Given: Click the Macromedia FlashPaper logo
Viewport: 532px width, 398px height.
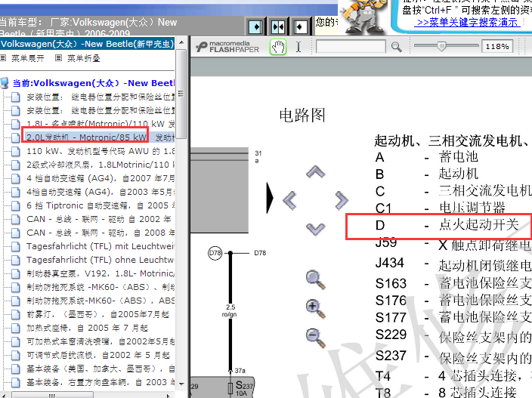Looking at the screenshot, I should (x=227, y=47).
